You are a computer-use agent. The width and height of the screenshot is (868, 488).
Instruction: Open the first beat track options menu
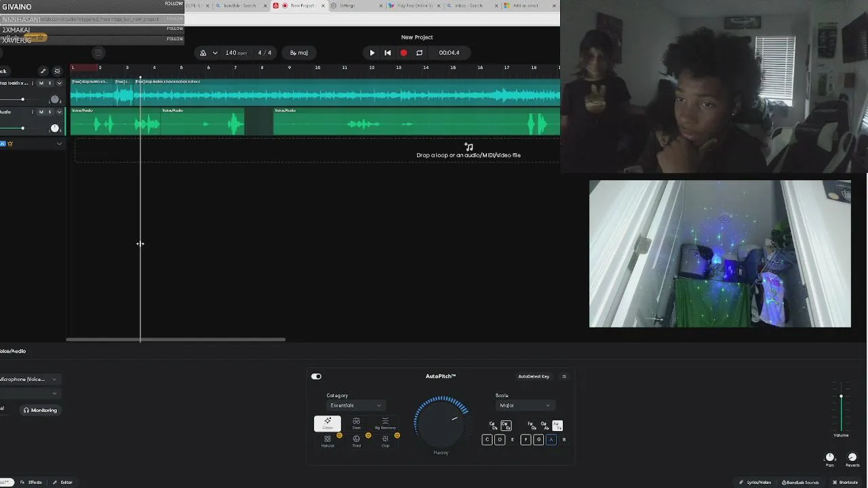click(x=32, y=83)
